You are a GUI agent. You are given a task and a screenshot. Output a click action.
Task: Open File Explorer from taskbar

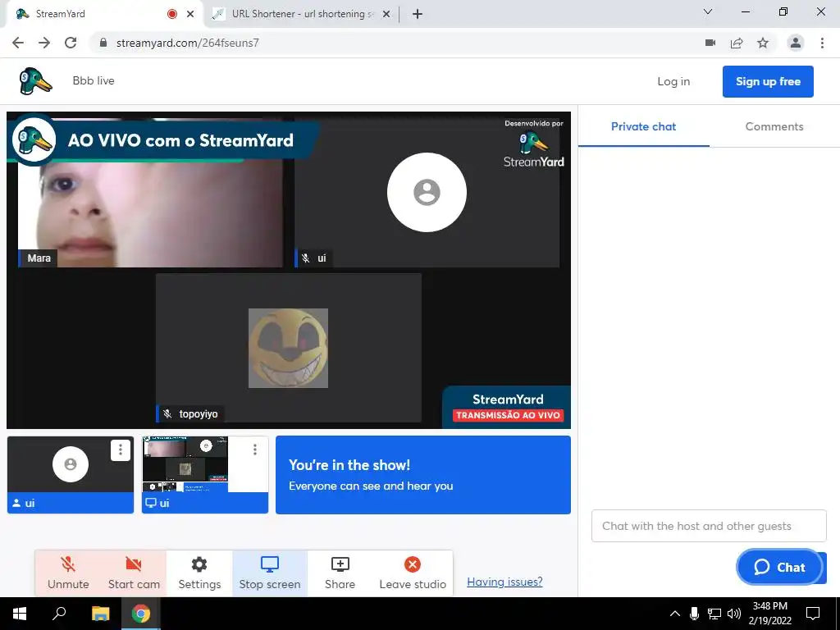tap(100, 614)
